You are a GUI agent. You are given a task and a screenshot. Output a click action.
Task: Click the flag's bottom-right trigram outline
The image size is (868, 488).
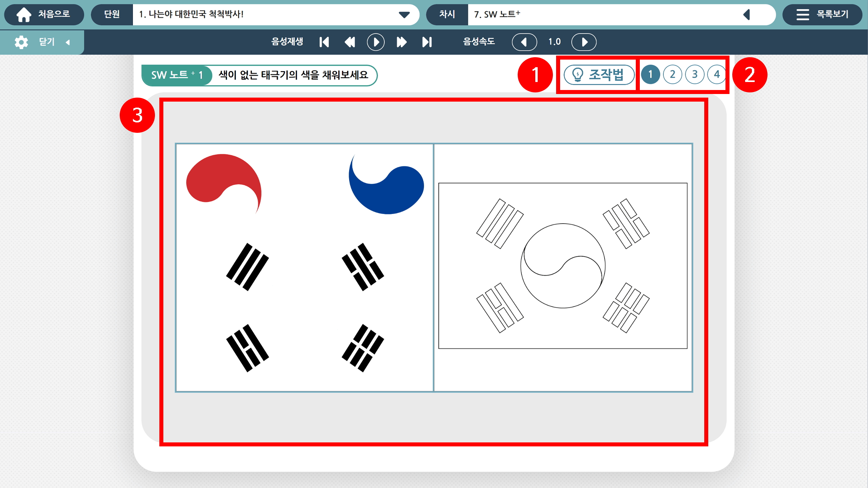point(626,308)
